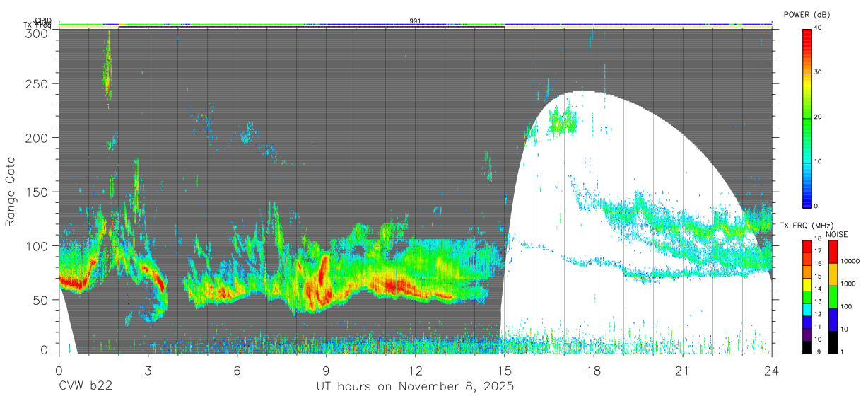868x401 pixels.
Task: Click the 150 tick on Range Gate axis
Action: pos(37,192)
